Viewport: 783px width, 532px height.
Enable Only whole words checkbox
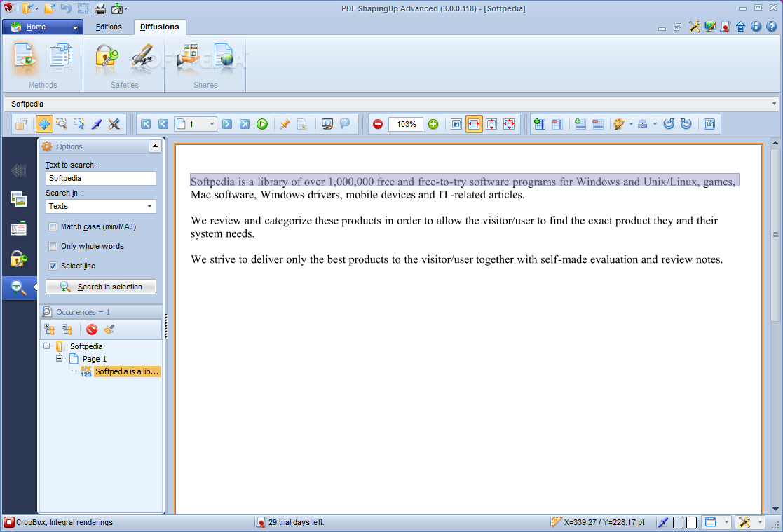[53, 246]
